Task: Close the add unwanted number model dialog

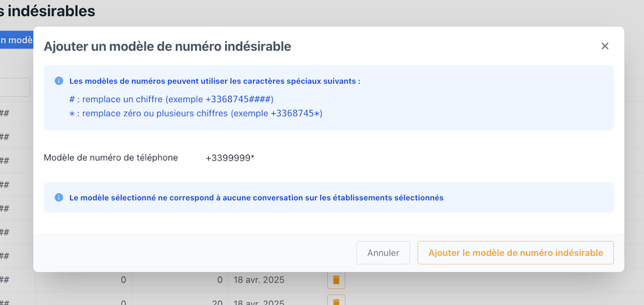Action: [x=605, y=46]
